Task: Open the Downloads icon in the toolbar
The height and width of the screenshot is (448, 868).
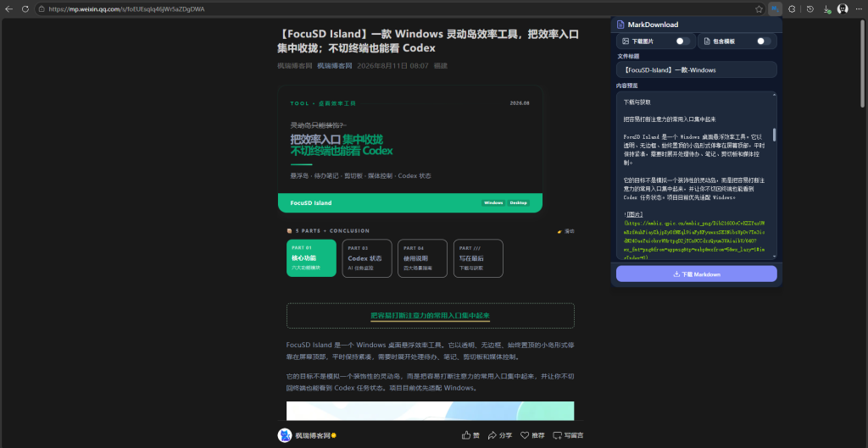Action: (x=826, y=8)
